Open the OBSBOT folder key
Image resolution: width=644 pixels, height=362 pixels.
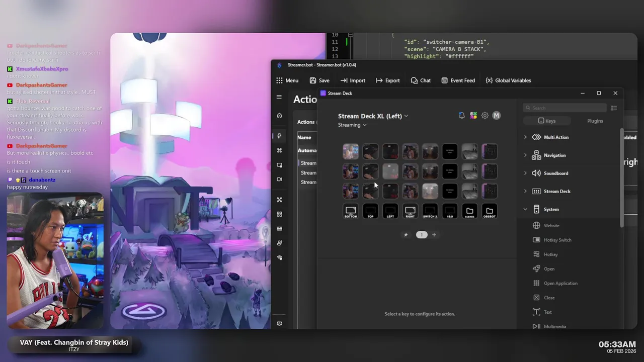tap(490, 211)
